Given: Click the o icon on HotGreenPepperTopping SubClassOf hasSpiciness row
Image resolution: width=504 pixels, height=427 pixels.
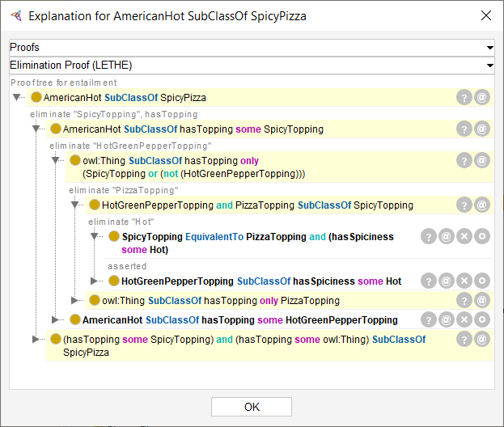Looking at the screenshot, I should coord(482,281).
